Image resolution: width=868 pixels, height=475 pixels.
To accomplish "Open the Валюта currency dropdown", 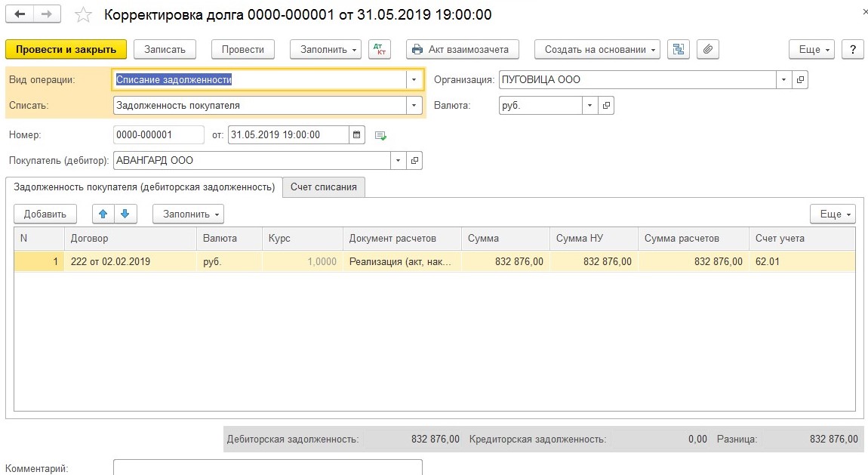I will pos(589,106).
